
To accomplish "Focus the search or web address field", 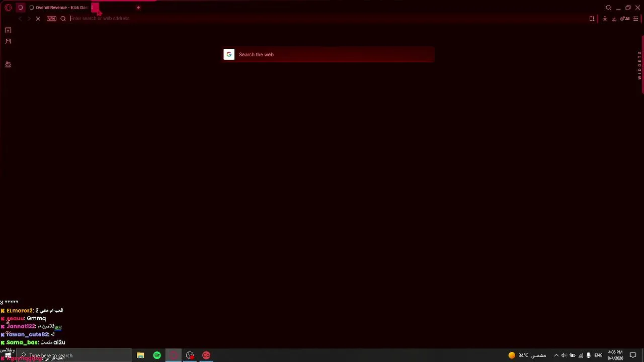I will (322, 19).
